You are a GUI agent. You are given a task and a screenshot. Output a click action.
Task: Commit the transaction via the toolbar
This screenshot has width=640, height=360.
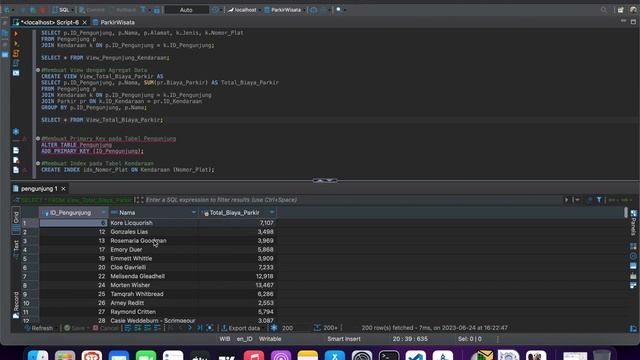pyautogui.click(x=92, y=10)
